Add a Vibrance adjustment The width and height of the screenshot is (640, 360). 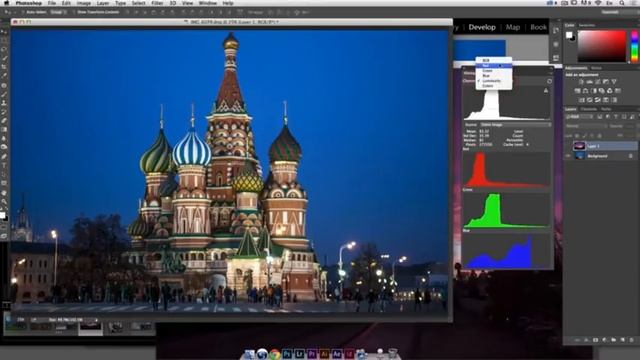tap(614, 82)
